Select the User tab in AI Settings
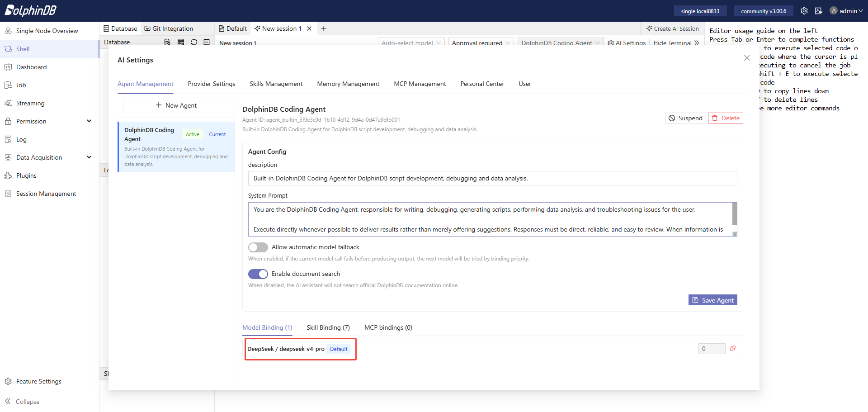Viewport: 868px width, 412px height. pos(525,84)
